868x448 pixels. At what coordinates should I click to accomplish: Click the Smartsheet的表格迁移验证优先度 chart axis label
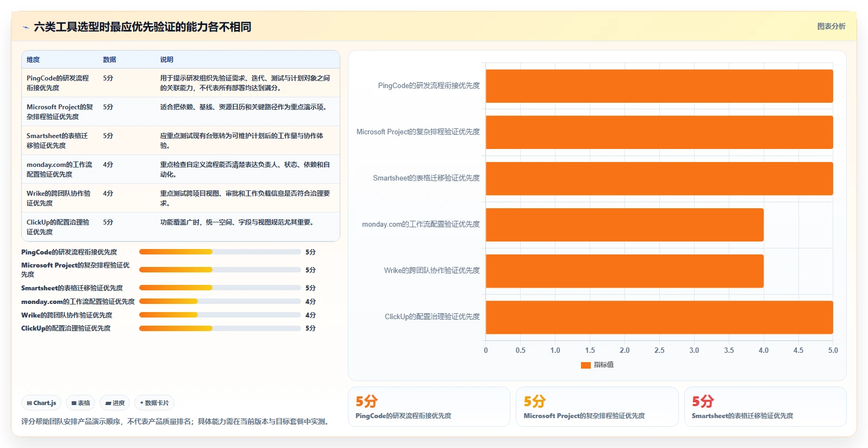pyautogui.click(x=426, y=178)
